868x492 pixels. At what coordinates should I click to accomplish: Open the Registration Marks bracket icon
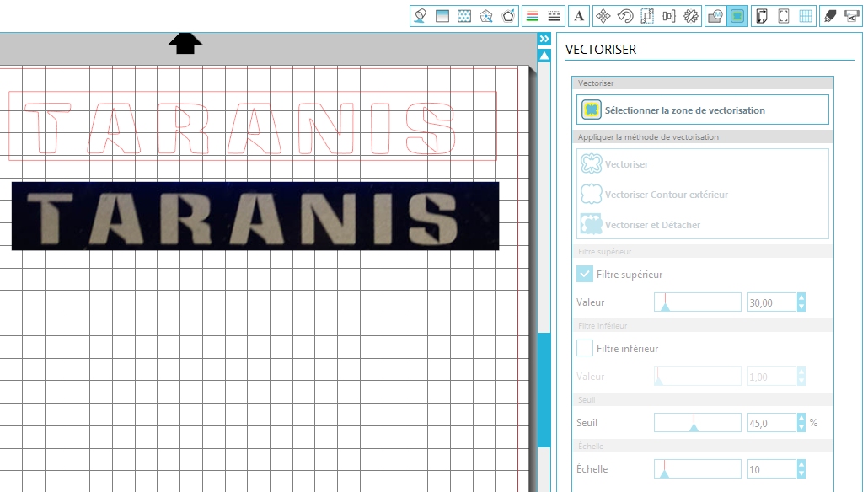784,16
